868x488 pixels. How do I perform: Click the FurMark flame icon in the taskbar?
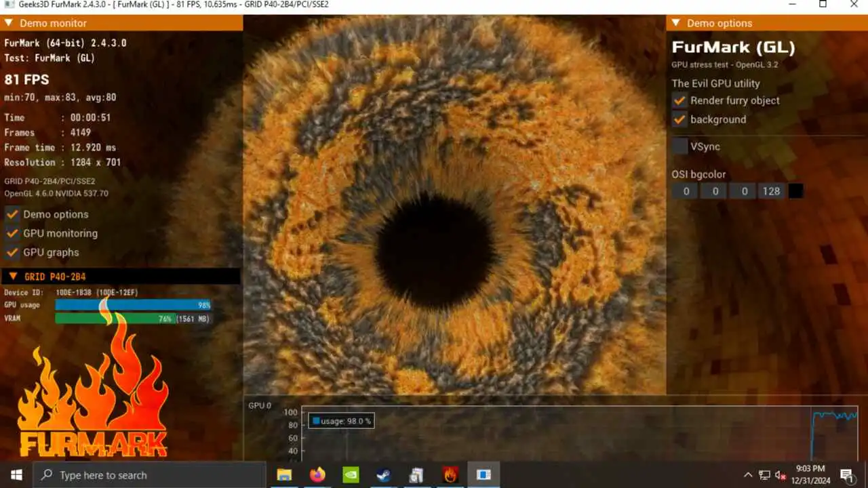coord(450,475)
